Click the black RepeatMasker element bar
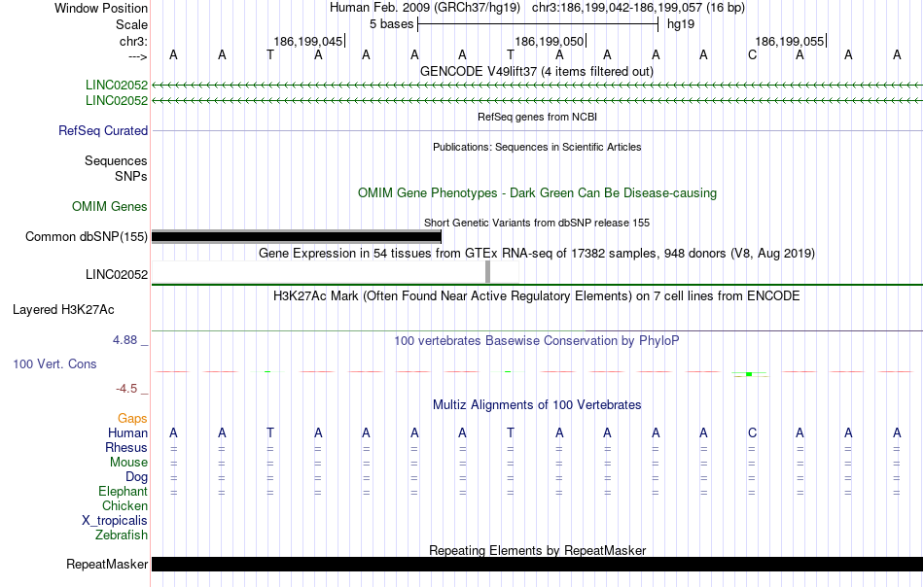Screen dimensions: 924x587 [538, 564]
